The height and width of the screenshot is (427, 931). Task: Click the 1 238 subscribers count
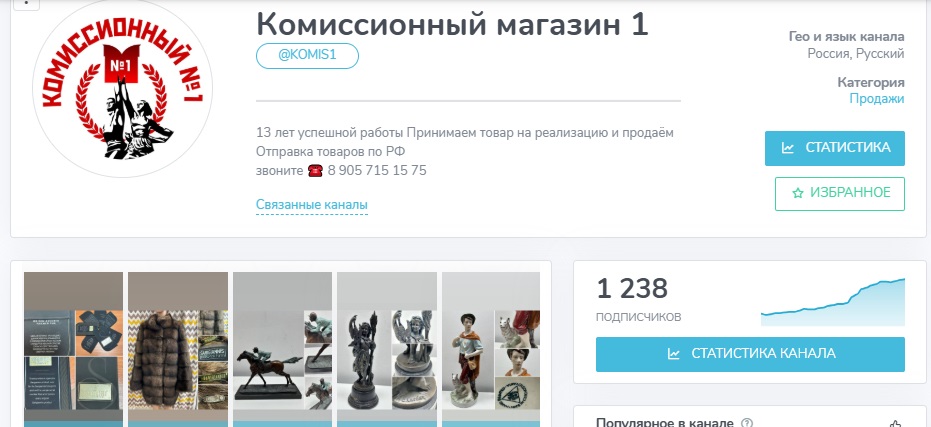point(632,289)
